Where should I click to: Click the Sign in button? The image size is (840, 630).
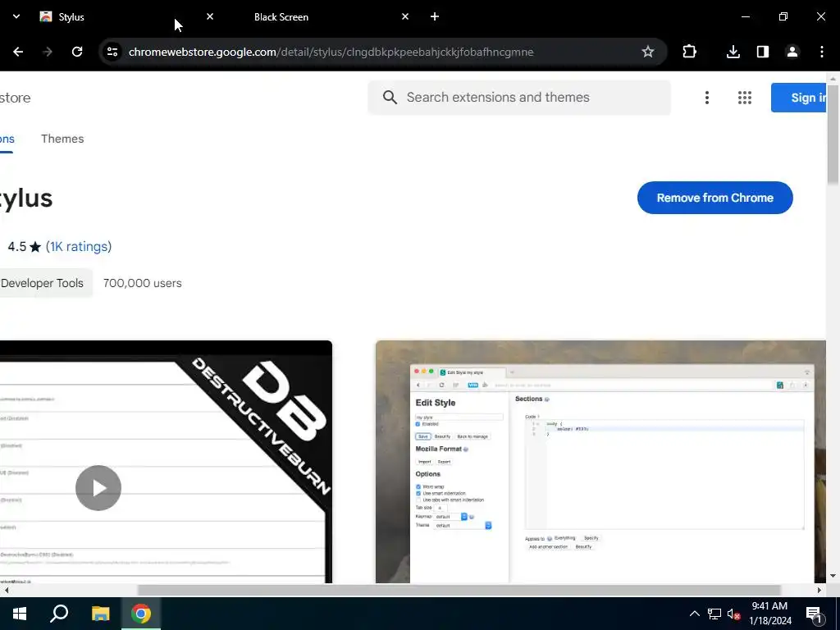point(799,98)
